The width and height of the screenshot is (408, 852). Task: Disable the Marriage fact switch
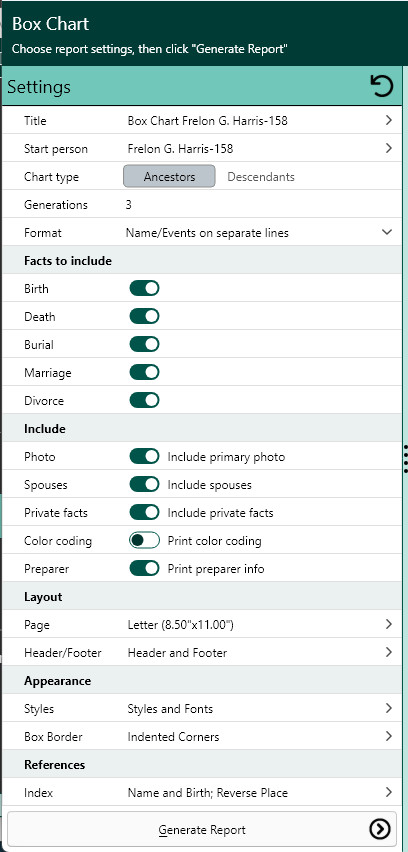(145, 372)
